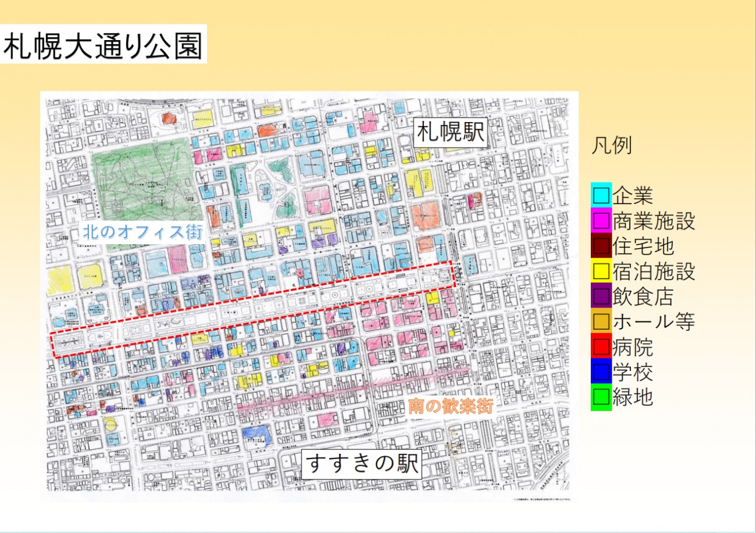Viewport: 756px width, 533px height.
Task: Select the 北のオフィス街 text label
Action: coord(142,234)
